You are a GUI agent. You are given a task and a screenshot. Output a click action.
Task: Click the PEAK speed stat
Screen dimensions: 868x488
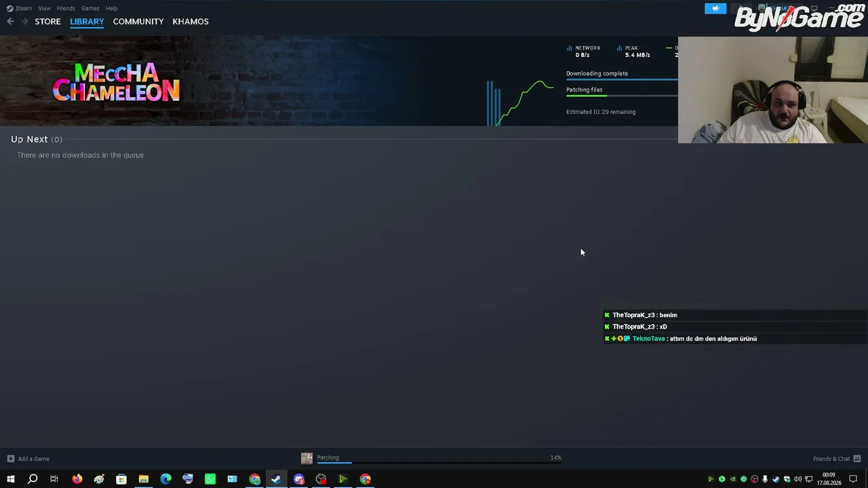[633, 52]
